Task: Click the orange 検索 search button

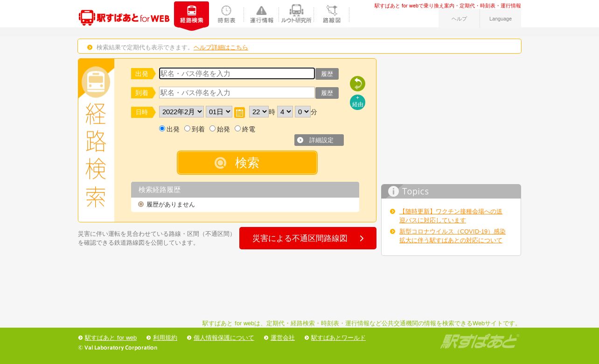Action: coord(247,163)
